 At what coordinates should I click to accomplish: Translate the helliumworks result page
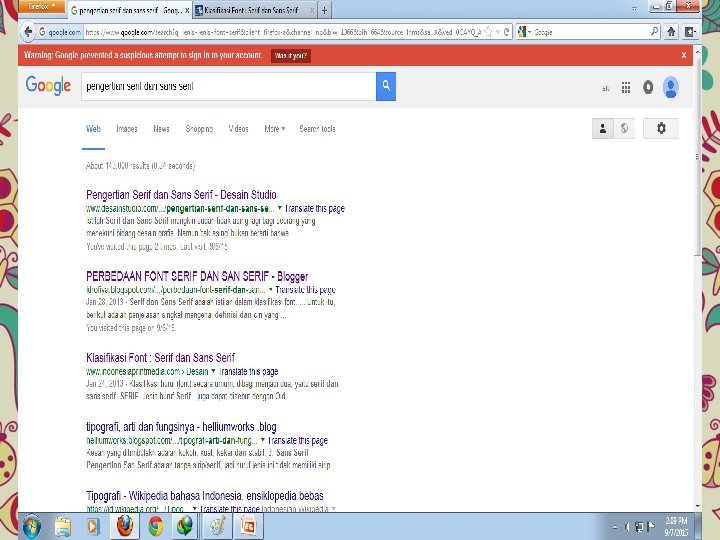click(x=298, y=440)
